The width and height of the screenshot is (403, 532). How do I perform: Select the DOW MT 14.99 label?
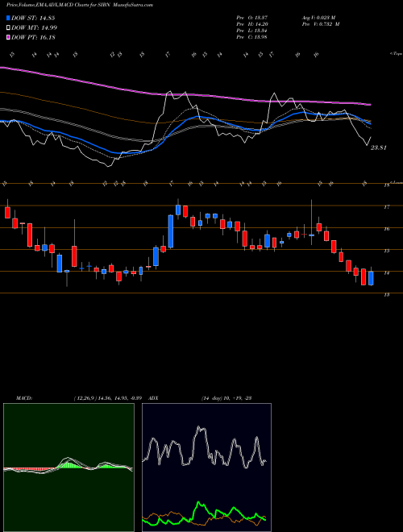(34, 28)
